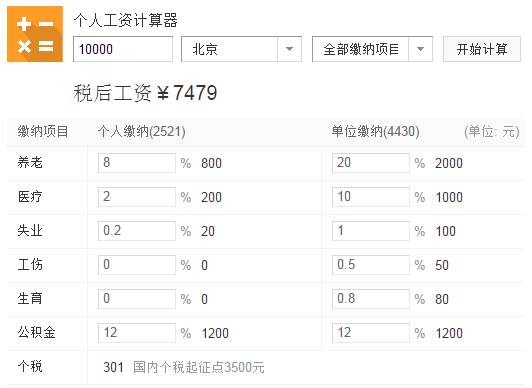This screenshot has width=532, height=388.
Task: Click the 医疗 personal amount 200
Action: tap(211, 197)
